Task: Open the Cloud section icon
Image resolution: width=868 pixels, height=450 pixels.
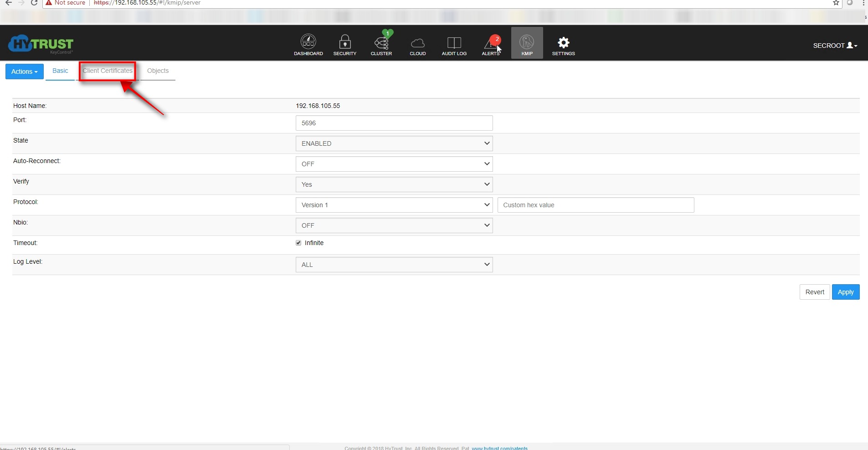Action: pyautogui.click(x=417, y=44)
